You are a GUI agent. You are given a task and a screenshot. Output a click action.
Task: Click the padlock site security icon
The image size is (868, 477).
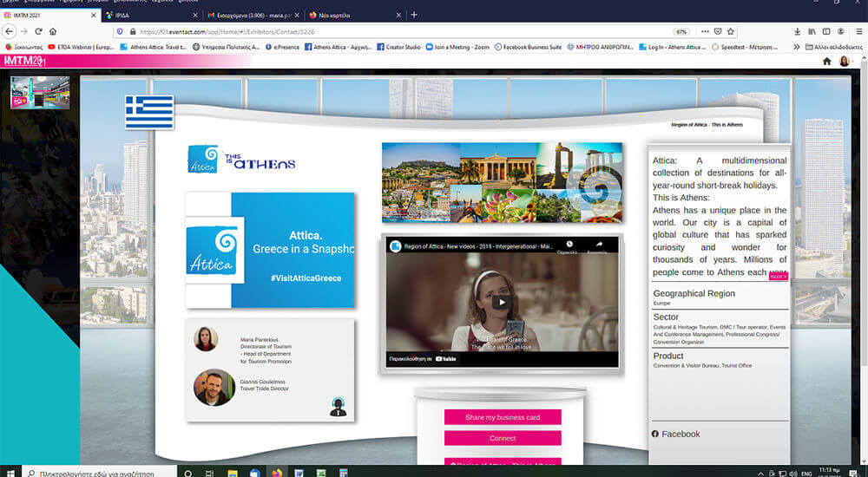click(132, 31)
